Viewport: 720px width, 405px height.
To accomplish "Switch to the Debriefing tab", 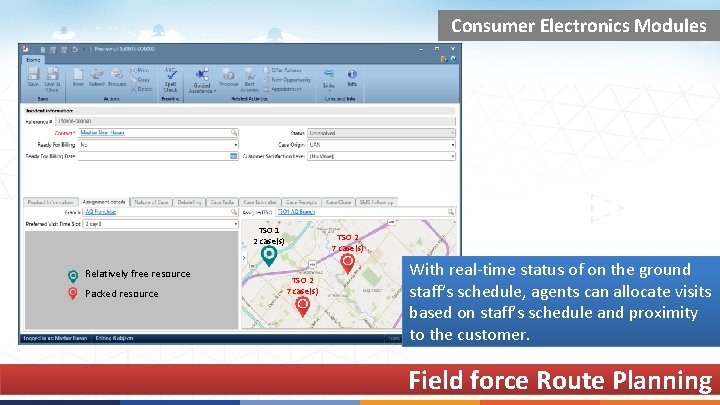I will (x=189, y=202).
